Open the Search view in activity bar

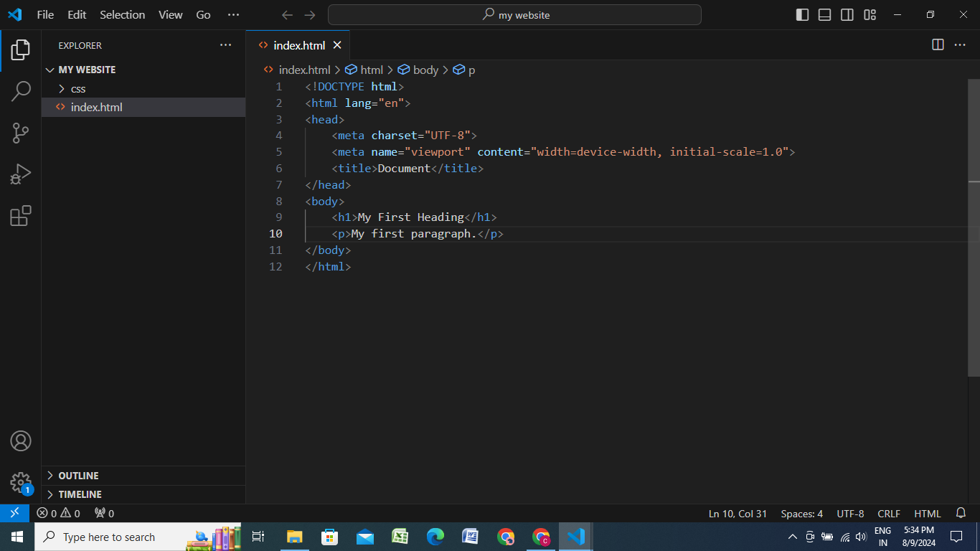pyautogui.click(x=21, y=91)
